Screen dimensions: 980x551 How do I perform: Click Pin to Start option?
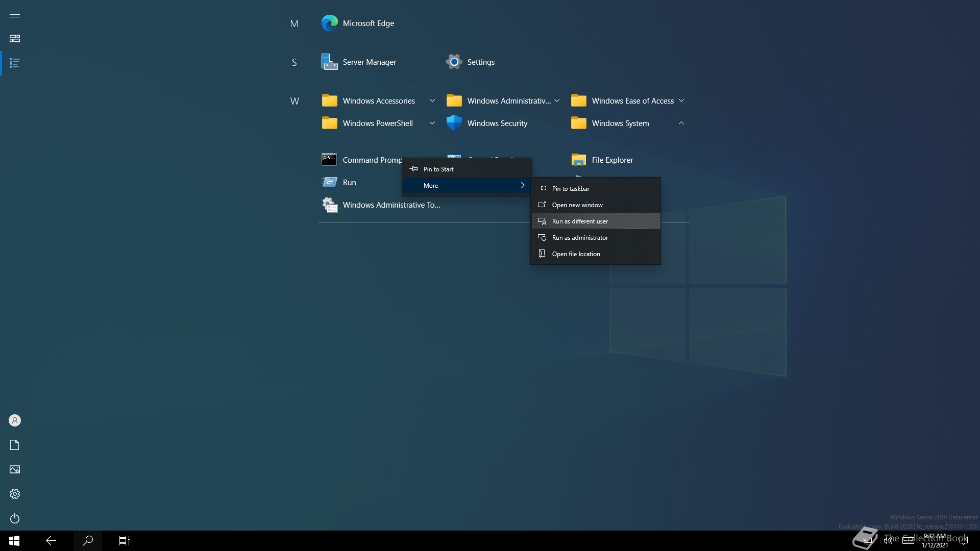click(x=438, y=169)
